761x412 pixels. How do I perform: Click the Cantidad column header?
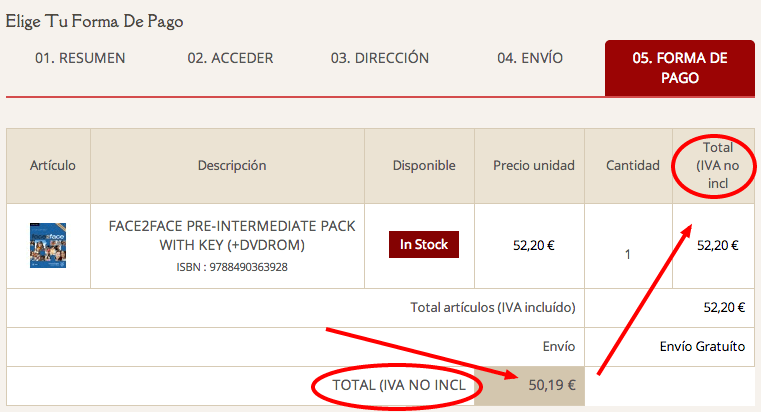click(x=632, y=165)
